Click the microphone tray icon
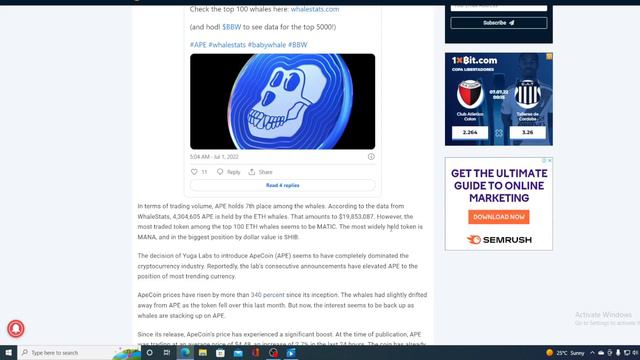The image size is (640, 360). pos(618,353)
